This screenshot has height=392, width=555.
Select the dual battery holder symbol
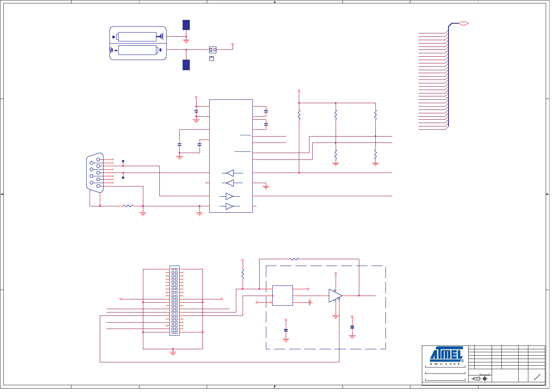tap(138, 43)
